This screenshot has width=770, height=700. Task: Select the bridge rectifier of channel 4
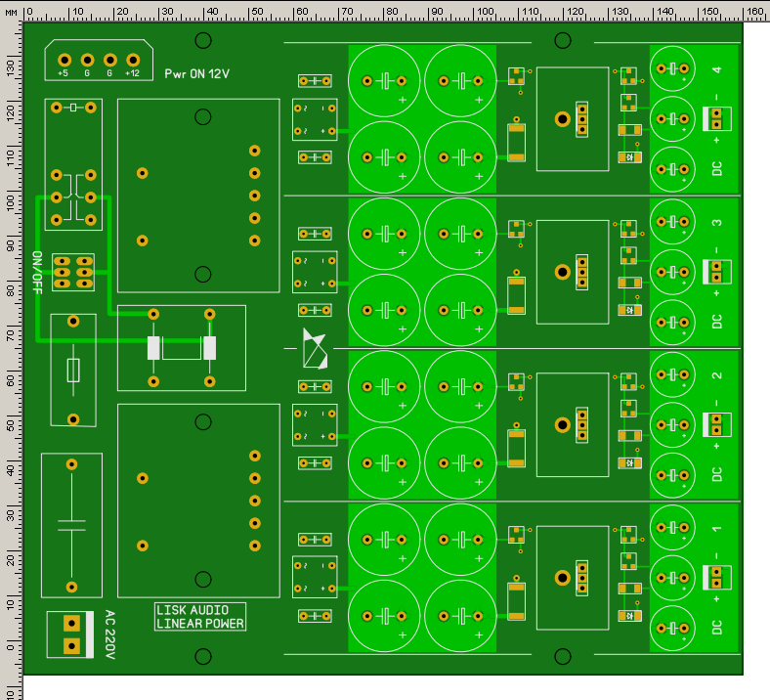click(x=315, y=119)
